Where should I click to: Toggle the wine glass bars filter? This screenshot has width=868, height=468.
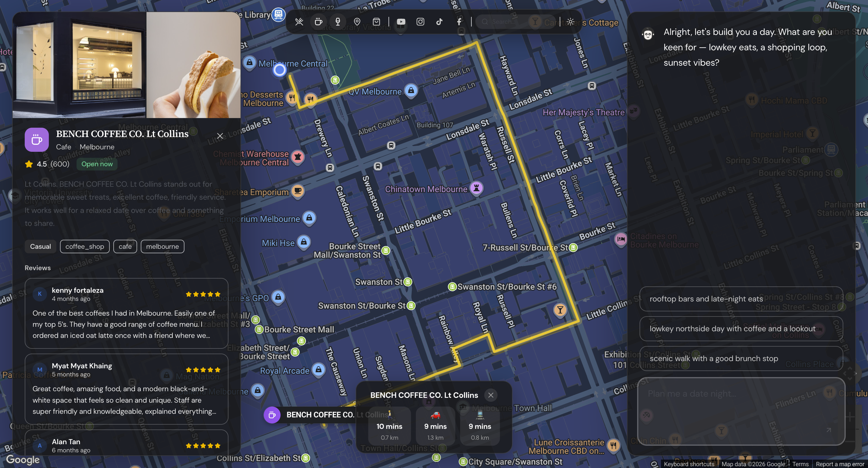click(x=338, y=22)
